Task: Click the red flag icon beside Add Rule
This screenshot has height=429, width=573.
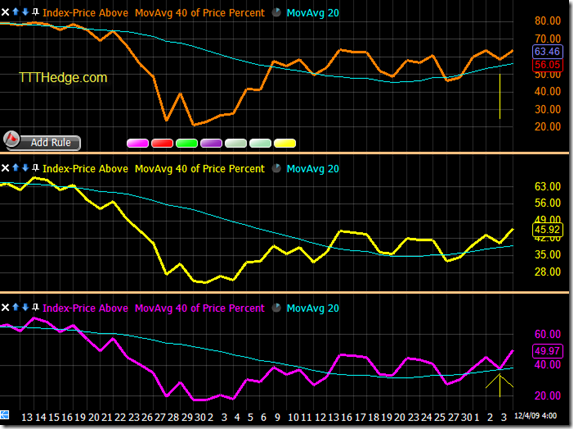Action: click(x=11, y=139)
